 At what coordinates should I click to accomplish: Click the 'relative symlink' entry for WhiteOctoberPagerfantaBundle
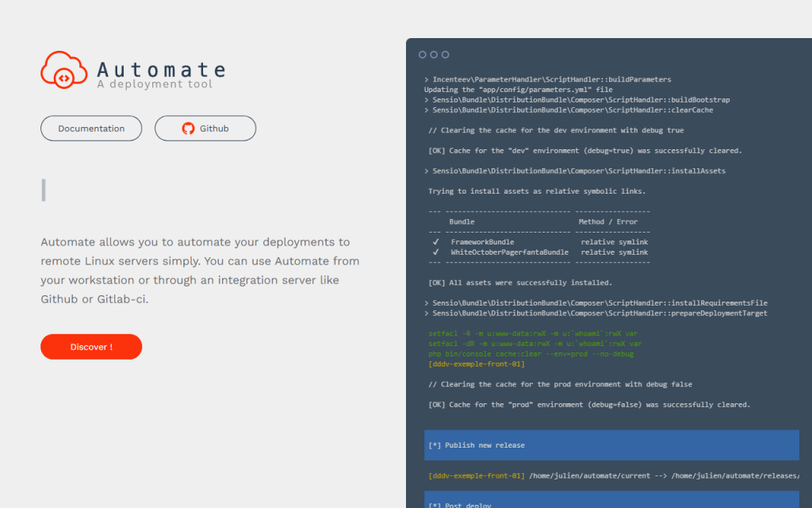tap(615, 252)
